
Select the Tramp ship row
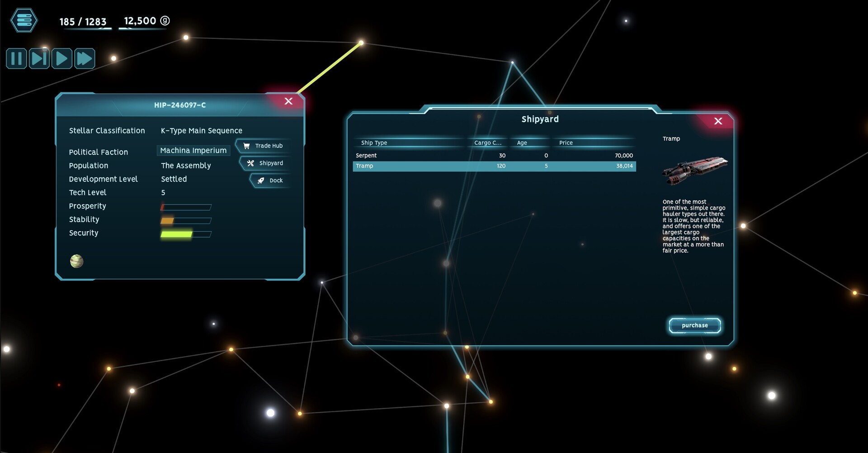494,166
